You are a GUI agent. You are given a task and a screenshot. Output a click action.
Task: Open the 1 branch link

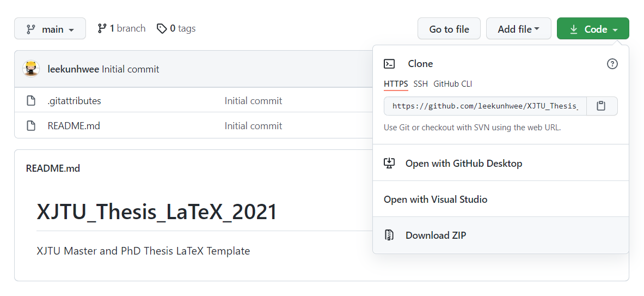tap(121, 28)
